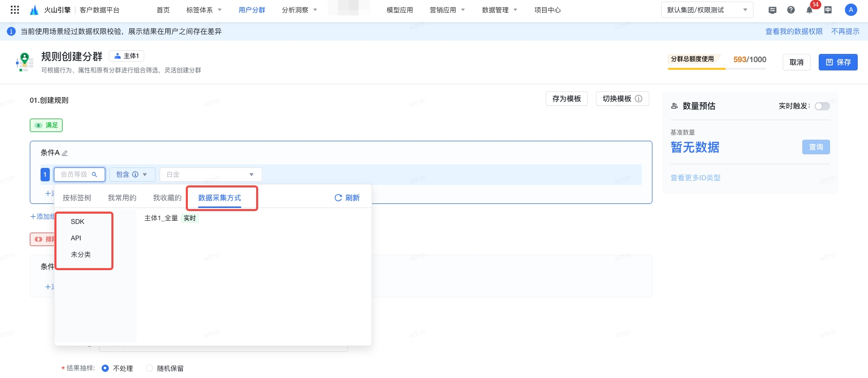
Task: Click the 存为模板 button
Action: click(x=567, y=99)
